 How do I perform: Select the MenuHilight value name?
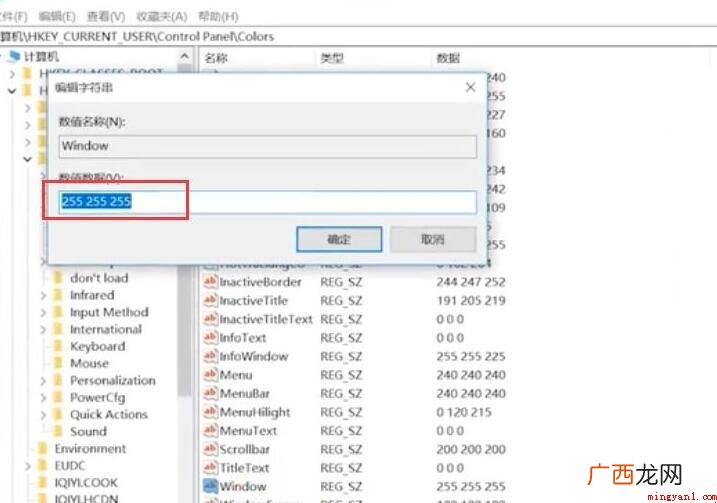click(255, 412)
